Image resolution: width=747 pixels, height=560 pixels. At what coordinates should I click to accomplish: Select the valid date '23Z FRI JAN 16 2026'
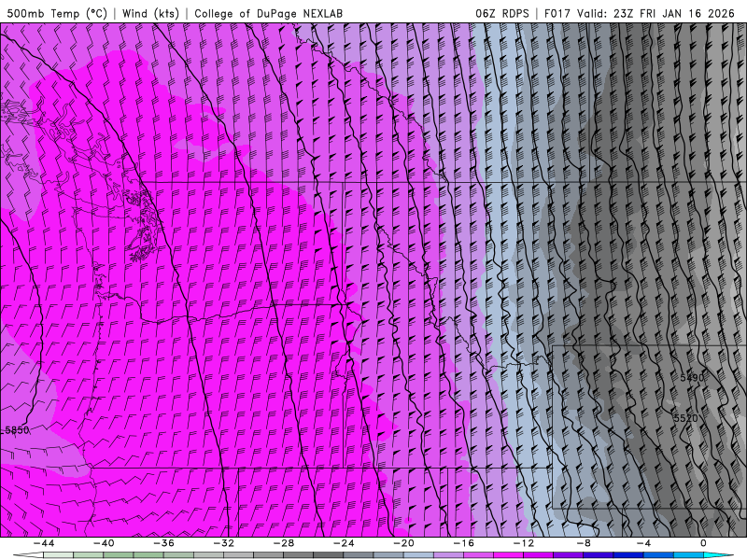coord(674,13)
